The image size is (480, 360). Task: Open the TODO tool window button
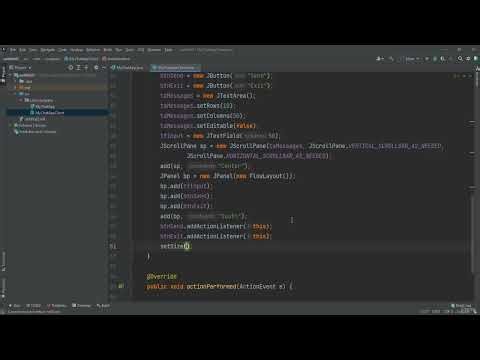coord(33,305)
